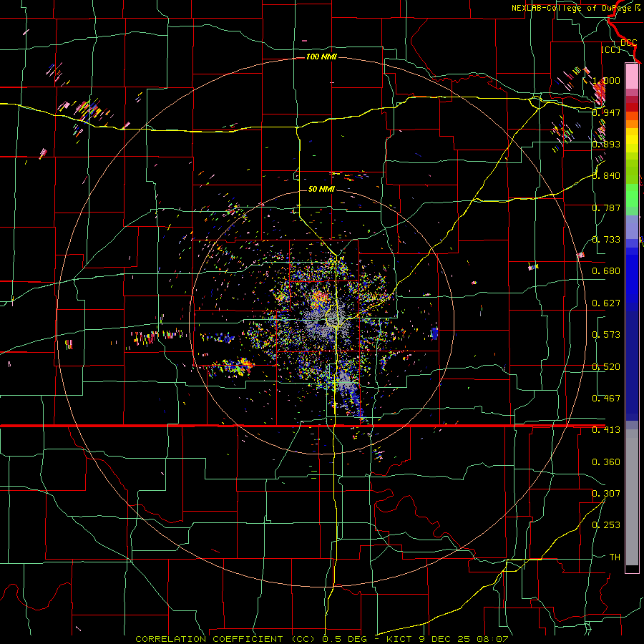Click the 0.307 color scale label
The width and height of the screenshot is (644, 644).
click(606, 494)
